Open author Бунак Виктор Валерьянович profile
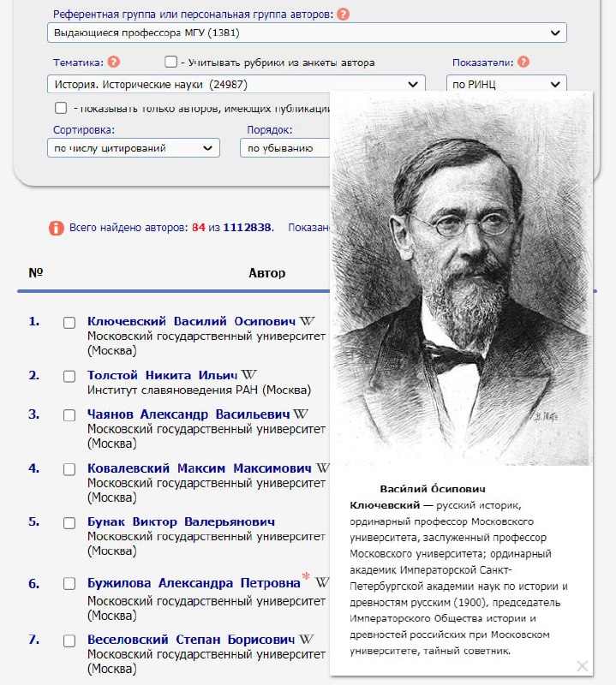Image resolution: width=616 pixels, height=685 pixels. click(x=181, y=521)
